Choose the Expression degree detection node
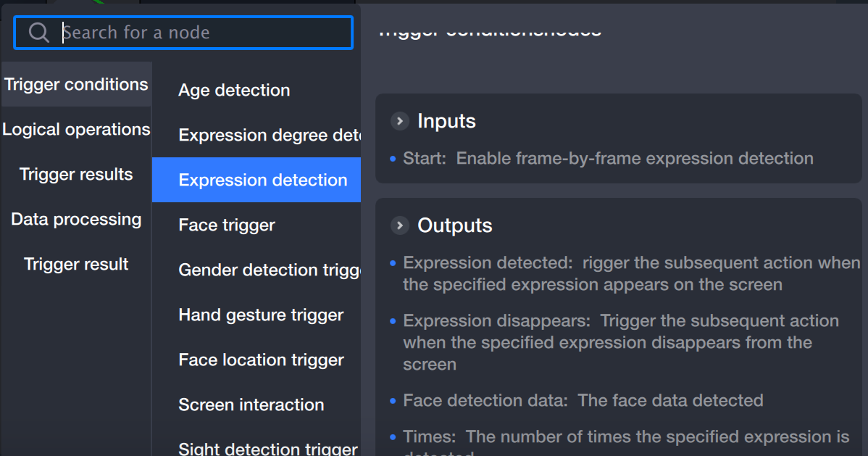 pyautogui.click(x=269, y=136)
